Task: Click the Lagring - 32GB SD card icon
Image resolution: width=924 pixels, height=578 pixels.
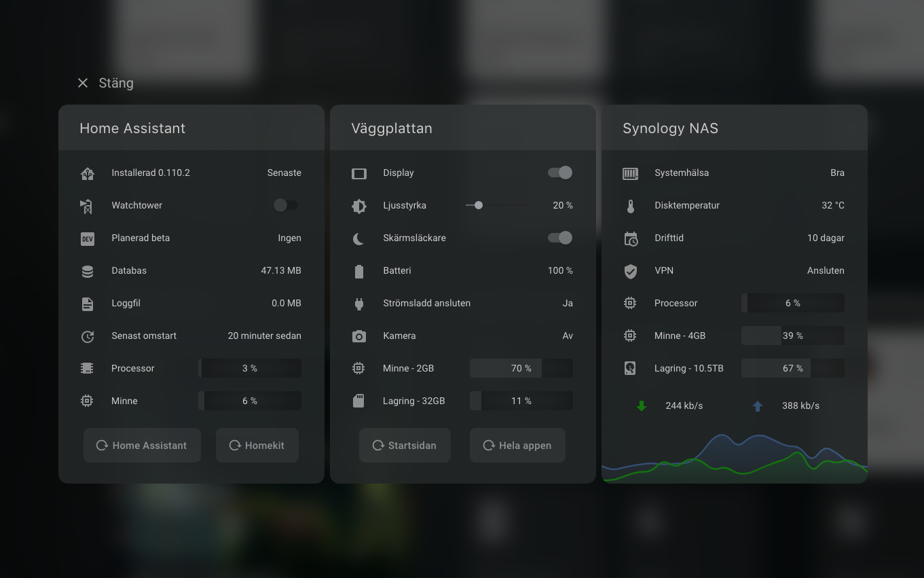Action: click(358, 401)
